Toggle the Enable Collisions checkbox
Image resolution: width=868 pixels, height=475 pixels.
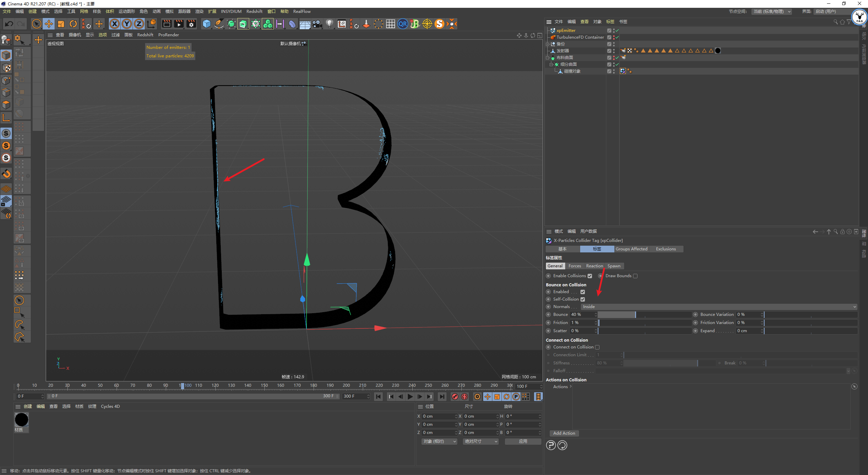[590, 276]
